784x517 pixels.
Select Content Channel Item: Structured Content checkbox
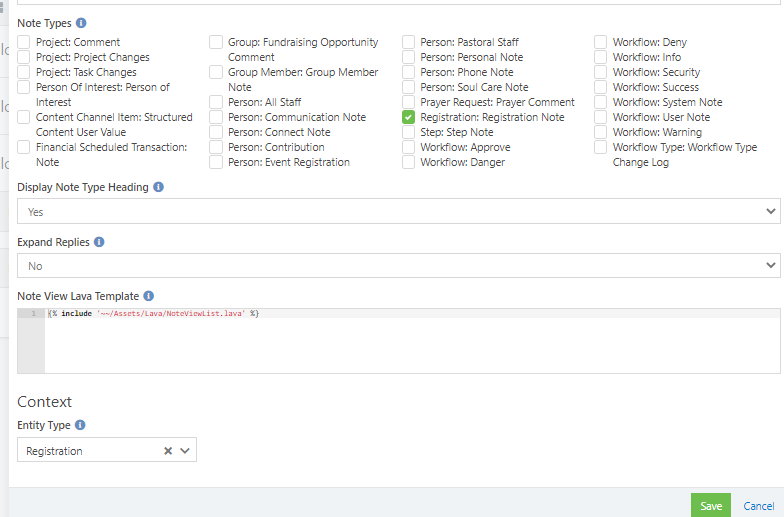[24, 117]
